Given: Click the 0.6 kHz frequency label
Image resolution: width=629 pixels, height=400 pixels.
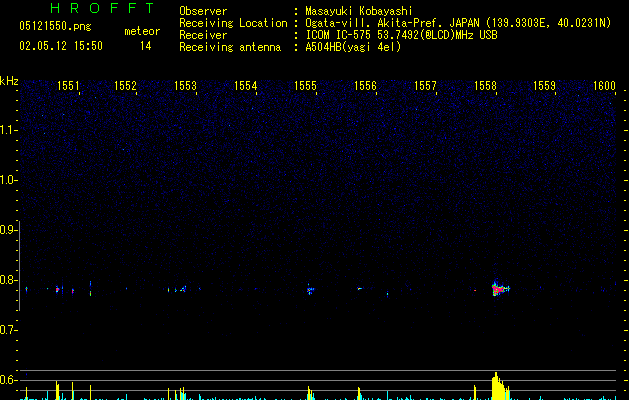Looking at the screenshot, I should pyautogui.click(x=8, y=380).
